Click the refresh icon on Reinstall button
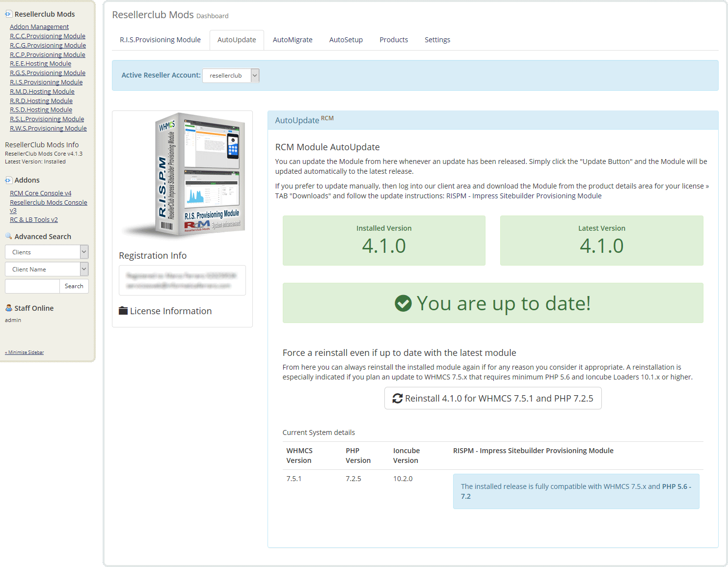Image resolution: width=728 pixels, height=567 pixels. click(398, 399)
